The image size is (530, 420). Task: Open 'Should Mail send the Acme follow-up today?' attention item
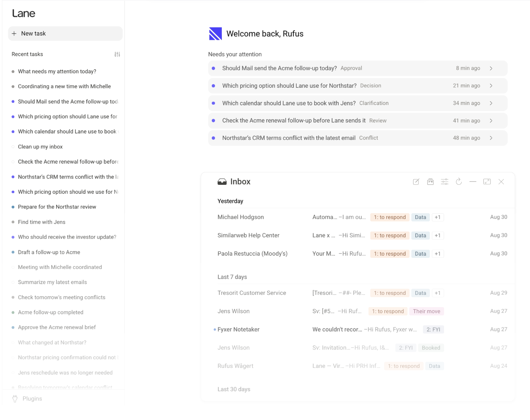coord(358,68)
